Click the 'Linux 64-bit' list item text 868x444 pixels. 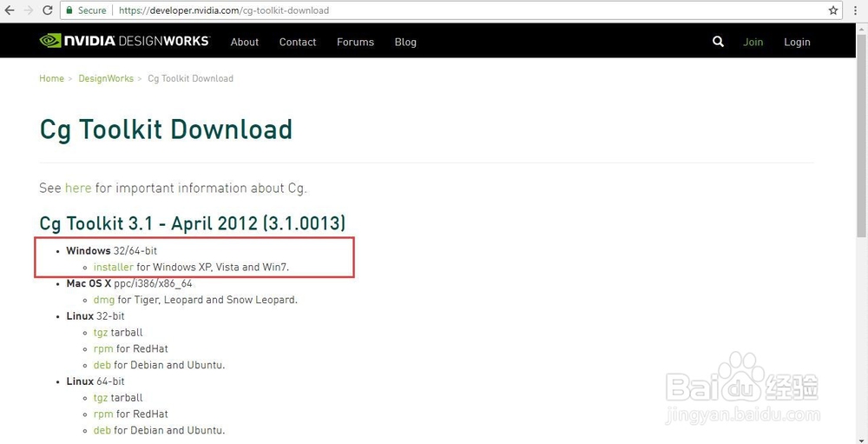pyautogui.click(x=95, y=381)
